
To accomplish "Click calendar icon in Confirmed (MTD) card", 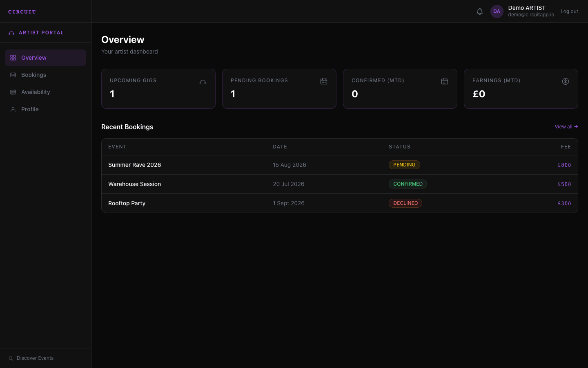I will 445,81.
